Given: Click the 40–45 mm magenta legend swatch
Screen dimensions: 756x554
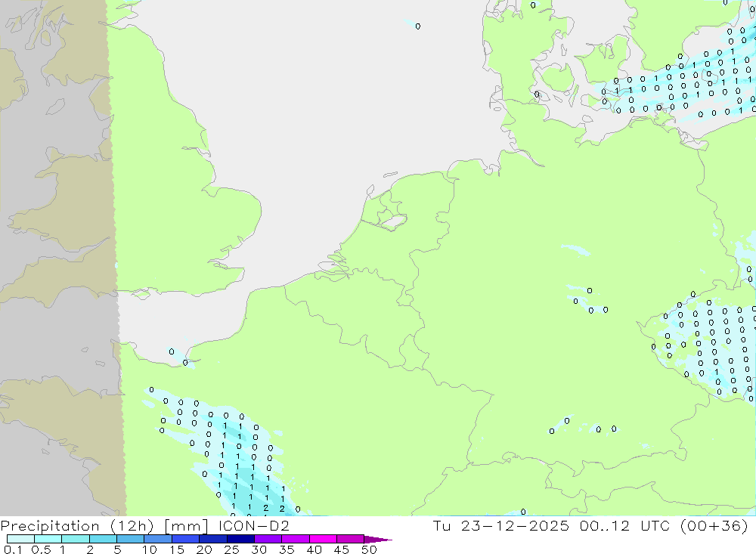Looking at the screenshot, I should pos(323,539).
